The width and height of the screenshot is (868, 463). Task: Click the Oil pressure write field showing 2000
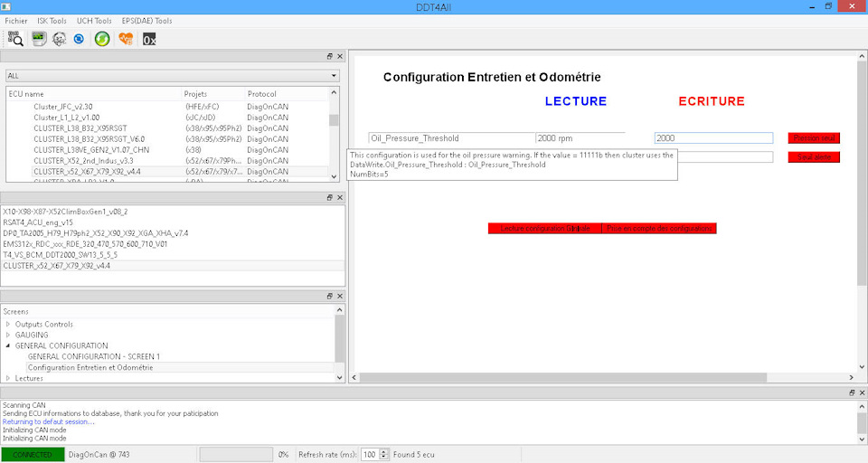click(713, 137)
